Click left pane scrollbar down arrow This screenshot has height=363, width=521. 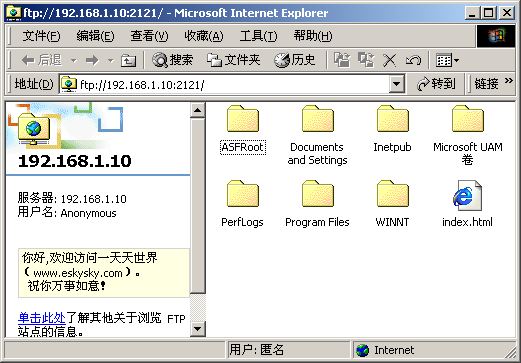198,329
